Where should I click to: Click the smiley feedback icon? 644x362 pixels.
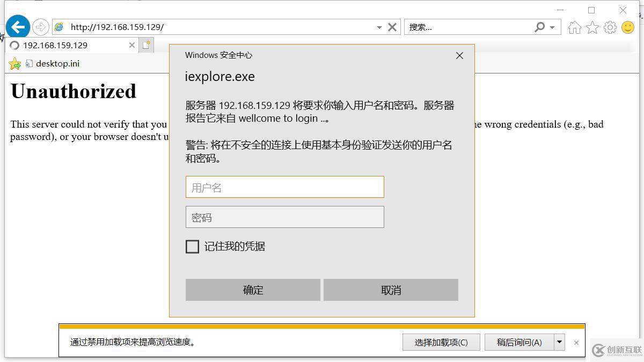tap(628, 27)
